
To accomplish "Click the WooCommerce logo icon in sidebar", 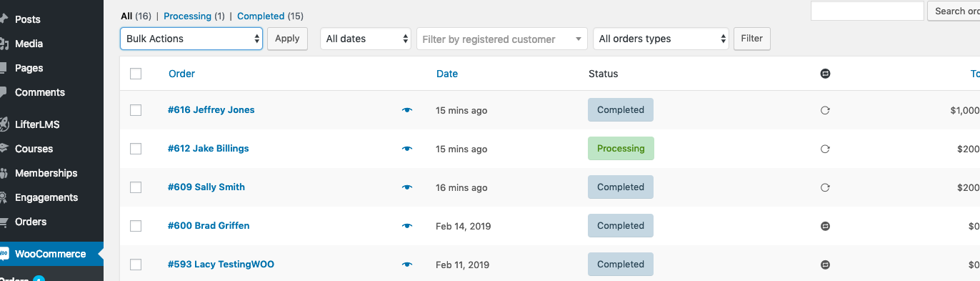I will tap(4, 254).
